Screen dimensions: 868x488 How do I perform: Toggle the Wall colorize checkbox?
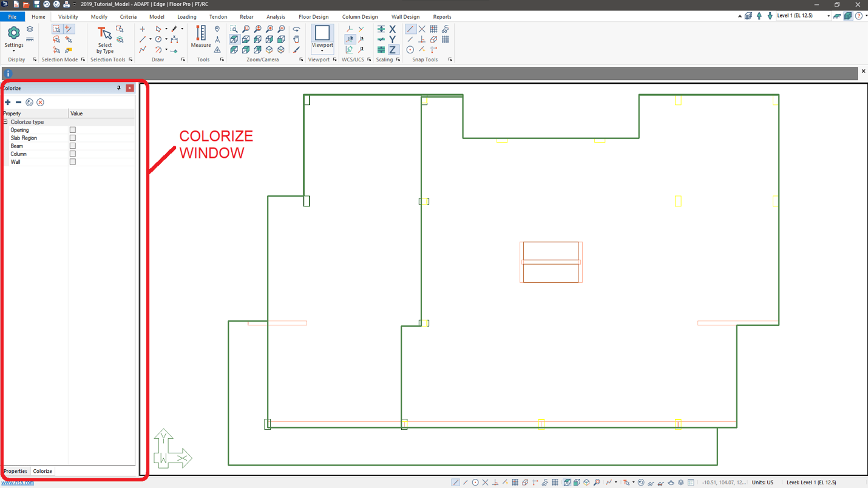(72, 162)
